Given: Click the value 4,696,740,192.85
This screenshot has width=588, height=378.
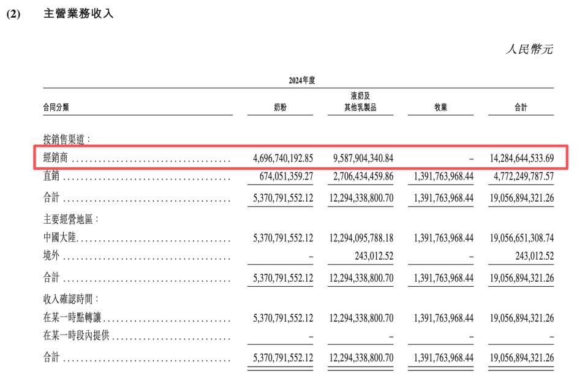Looking at the screenshot, I should point(282,158).
